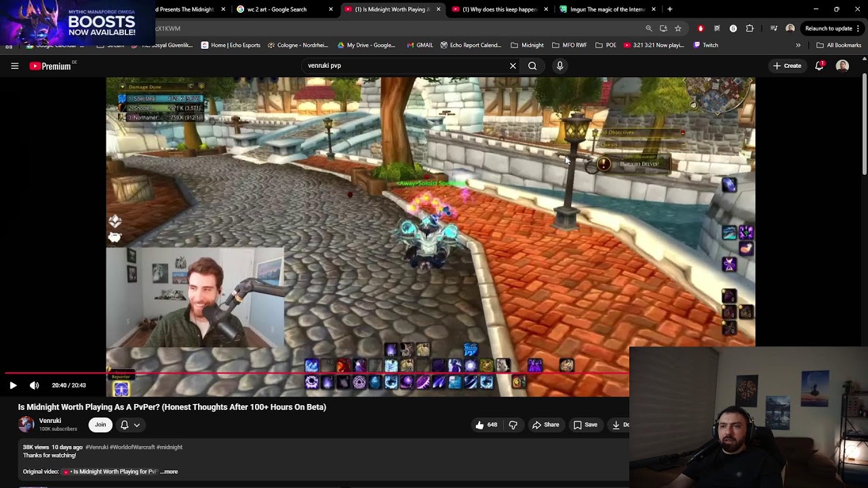The width and height of the screenshot is (868, 488).
Task: Open the All Bookmarks folder
Action: tap(839, 45)
